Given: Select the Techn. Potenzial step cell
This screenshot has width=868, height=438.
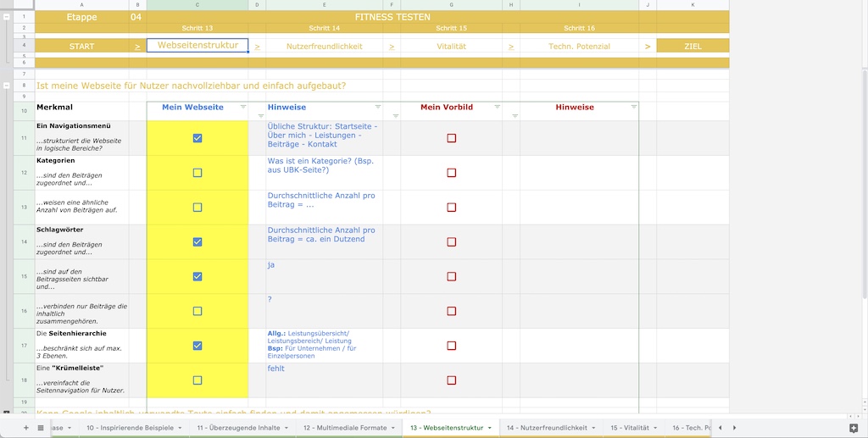Looking at the screenshot, I should (579, 47).
